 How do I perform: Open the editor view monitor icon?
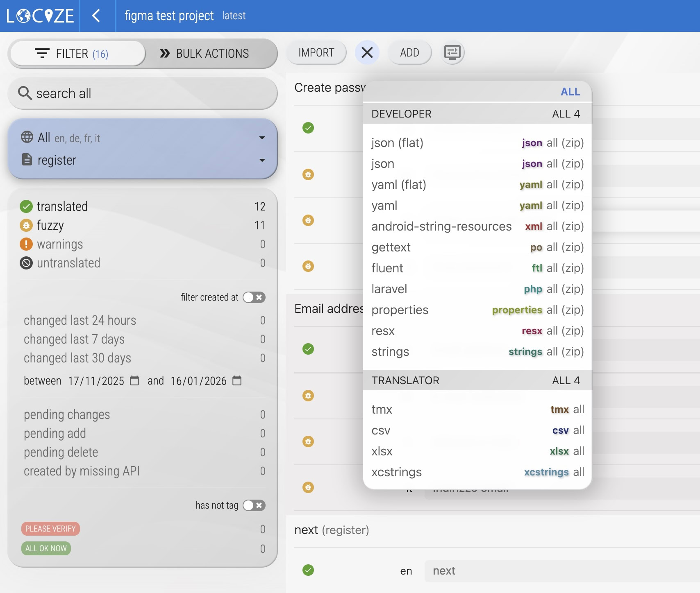pyautogui.click(x=452, y=52)
